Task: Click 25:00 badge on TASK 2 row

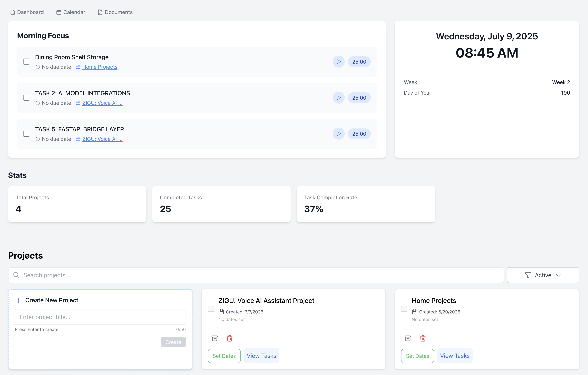Action: point(359,98)
